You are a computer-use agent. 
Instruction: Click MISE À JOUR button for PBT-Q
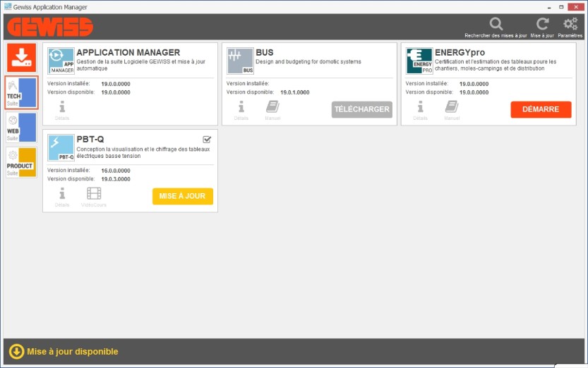[x=183, y=196]
